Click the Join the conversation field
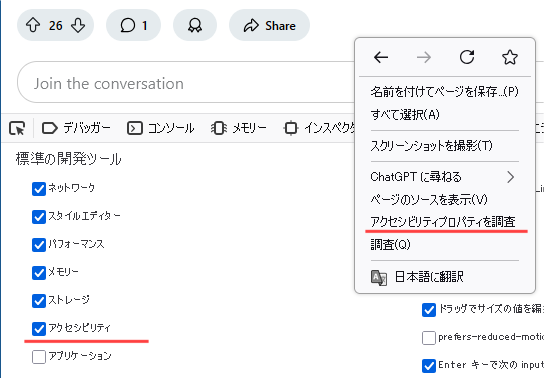 [187, 83]
